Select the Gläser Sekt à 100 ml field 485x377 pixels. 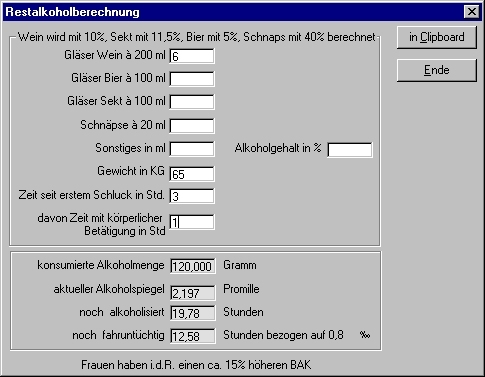(x=192, y=102)
